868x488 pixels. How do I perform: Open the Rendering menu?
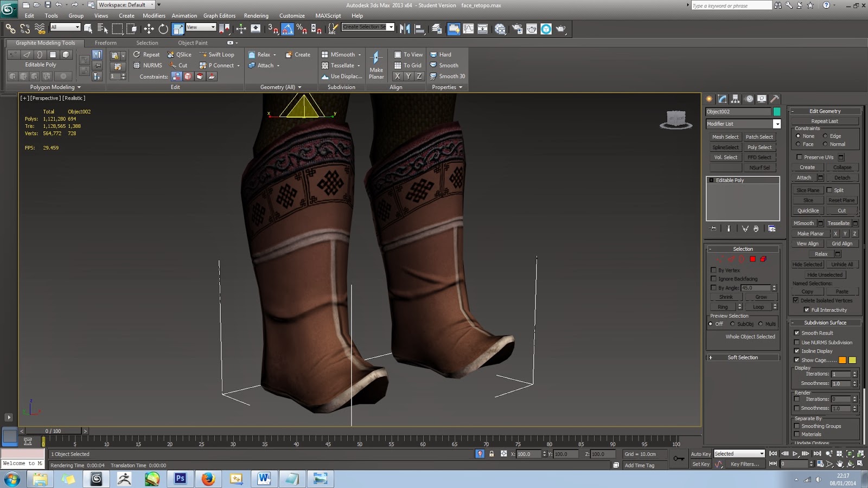(x=256, y=16)
